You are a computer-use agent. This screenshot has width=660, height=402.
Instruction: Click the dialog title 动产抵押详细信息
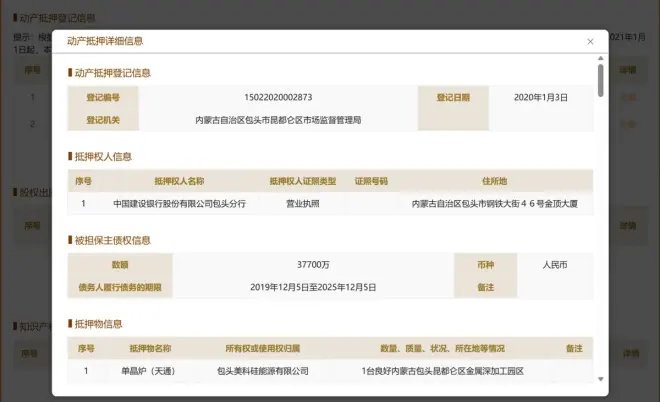click(105, 42)
